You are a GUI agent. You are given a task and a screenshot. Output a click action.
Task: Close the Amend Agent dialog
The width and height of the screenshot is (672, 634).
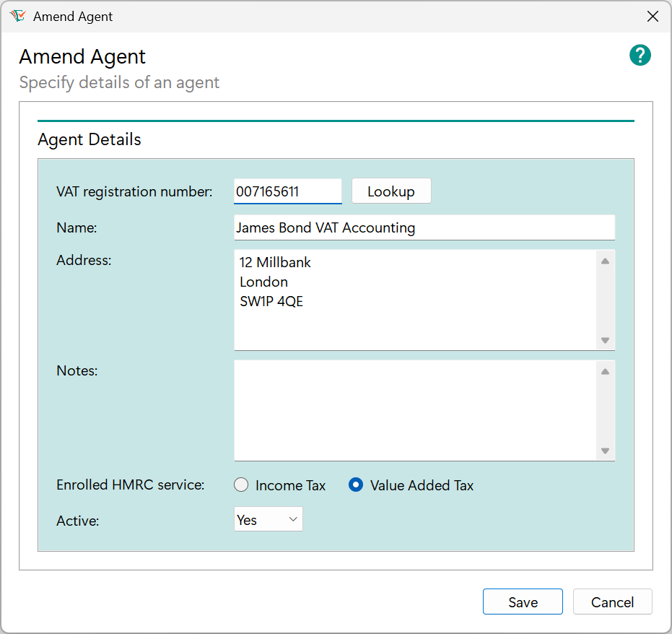tap(653, 16)
